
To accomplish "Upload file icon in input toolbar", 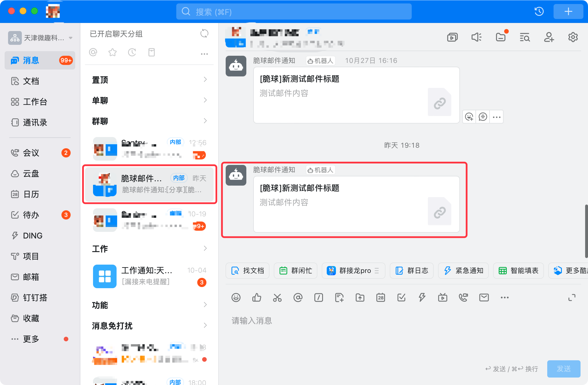I will 360,298.
